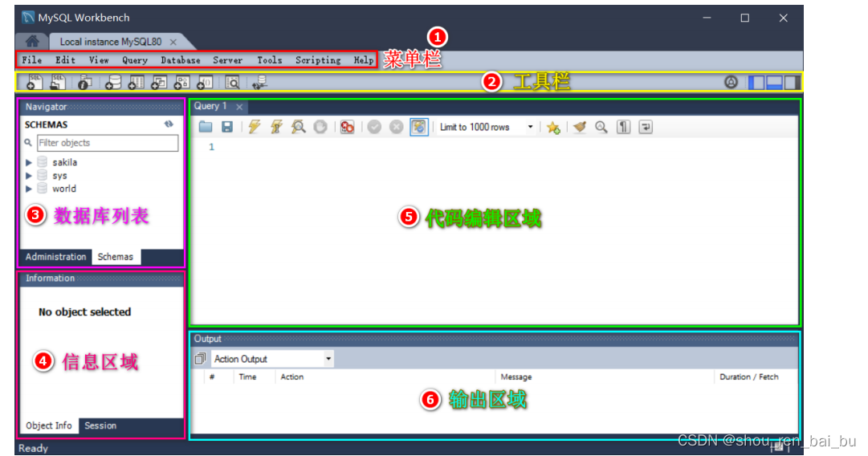Image resolution: width=868 pixels, height=456 pixels.
Task: Open SQL script file toolbar icon
Action: tap(58, 83)
